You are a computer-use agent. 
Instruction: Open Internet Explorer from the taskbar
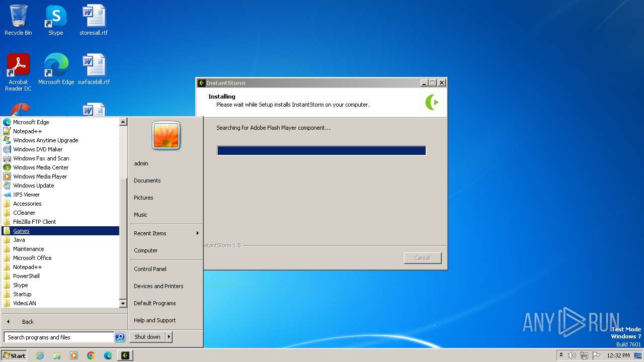(40, 355)
